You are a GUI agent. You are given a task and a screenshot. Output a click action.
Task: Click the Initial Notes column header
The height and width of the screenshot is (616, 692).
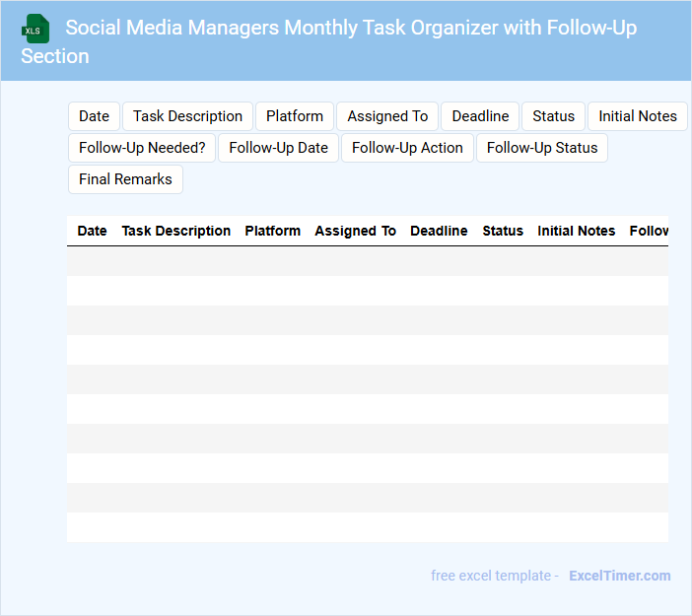click(x=576, y=231)
